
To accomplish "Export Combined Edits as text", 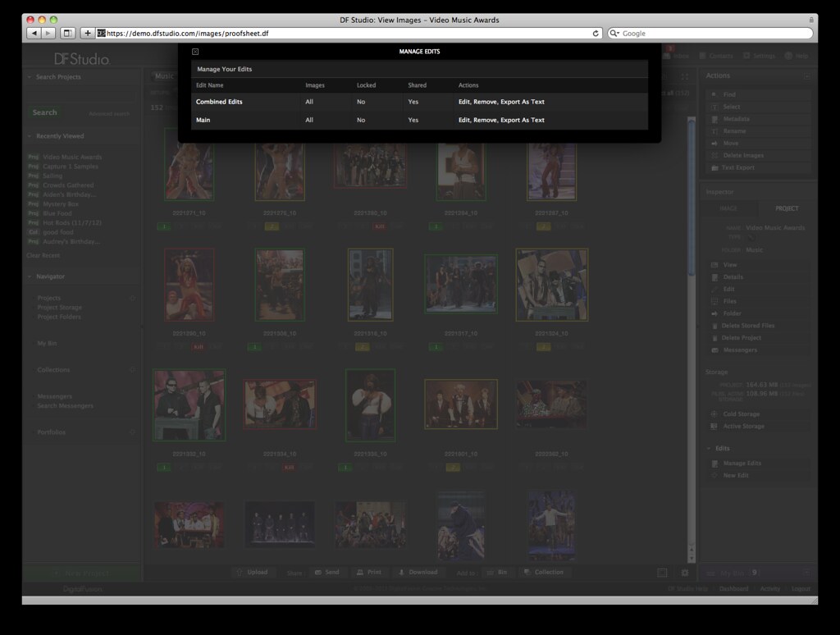I will click(523, 102).
